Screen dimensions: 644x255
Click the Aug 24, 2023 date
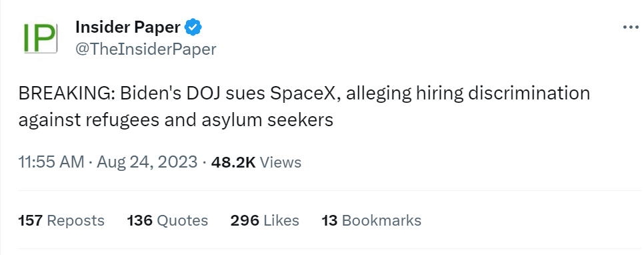coord(147,162)
